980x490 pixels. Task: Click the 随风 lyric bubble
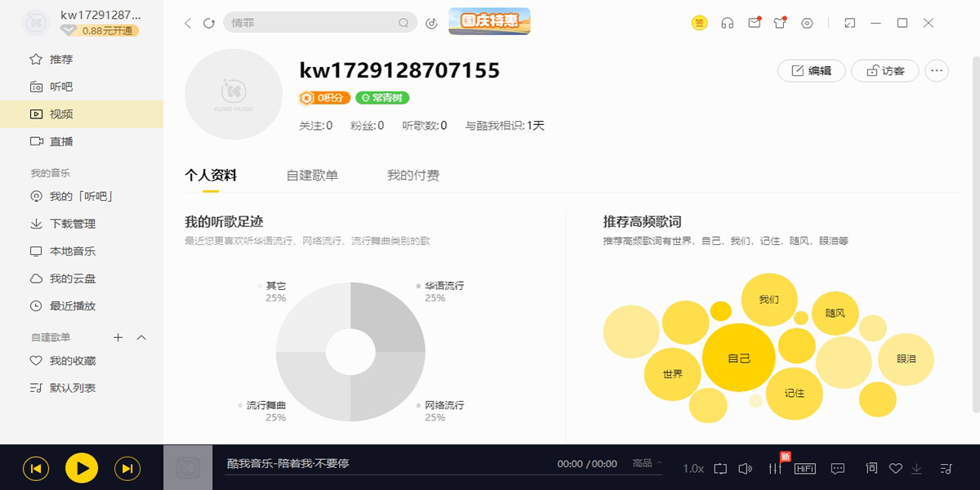pyautogui.click(x=835, y=313)
